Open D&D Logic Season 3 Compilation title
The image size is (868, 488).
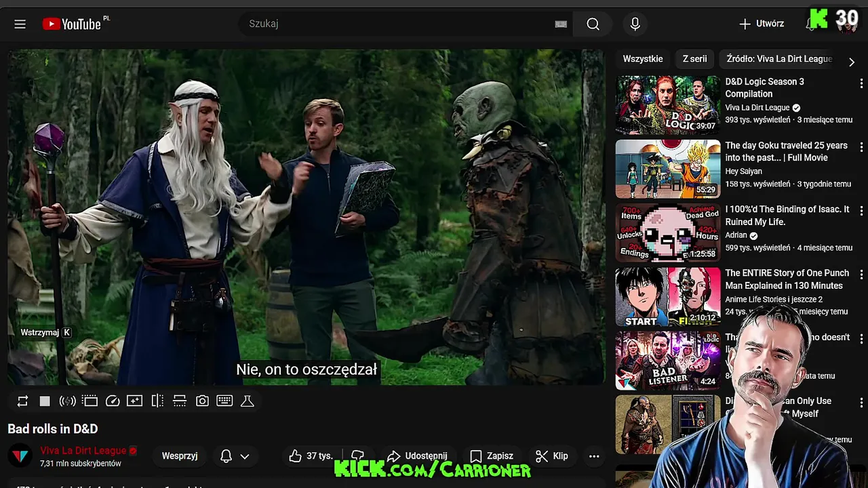[x=764, y=87]
